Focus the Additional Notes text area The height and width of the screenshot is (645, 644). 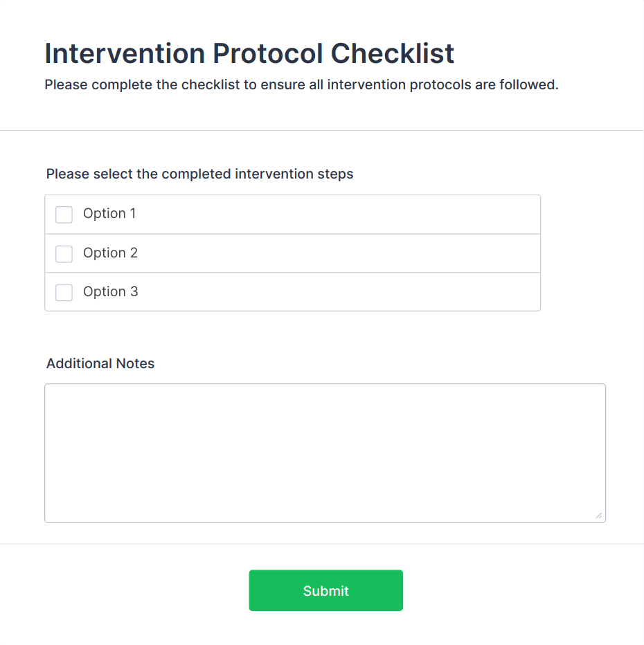point(325,453)
